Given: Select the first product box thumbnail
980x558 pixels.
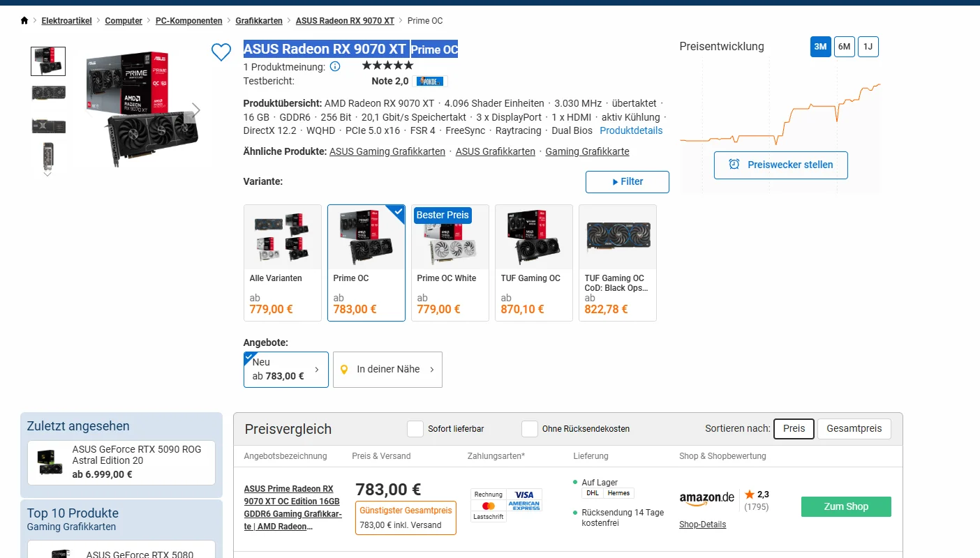Looking at the screenshot, I should click(48, 61).
